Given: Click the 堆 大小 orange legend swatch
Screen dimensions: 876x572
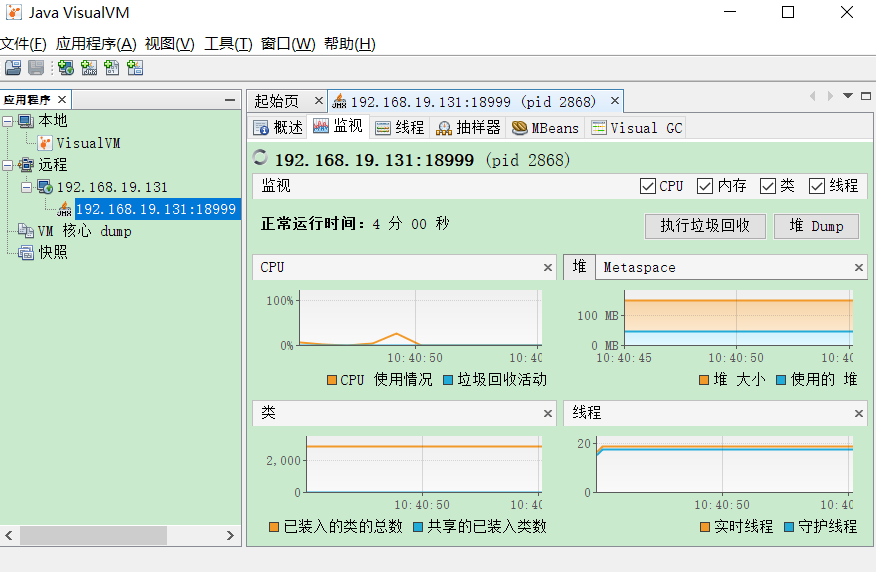Looking at the screenshot, I should (x=704, y=380).
